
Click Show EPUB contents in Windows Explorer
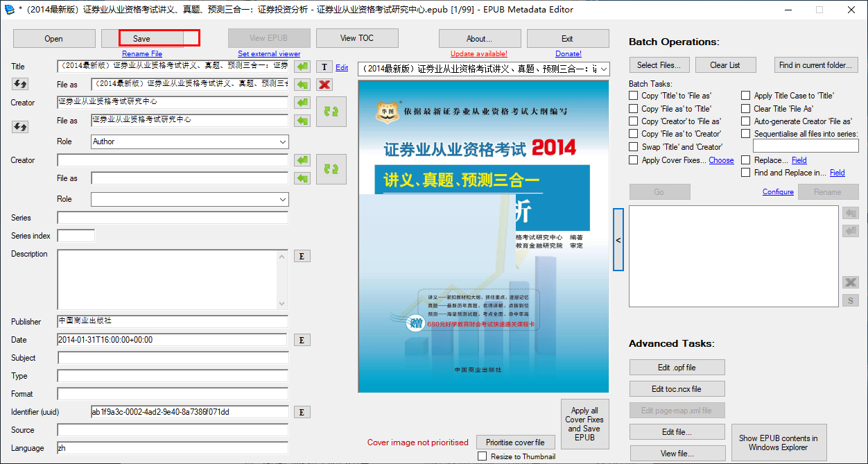click(779, 442)
